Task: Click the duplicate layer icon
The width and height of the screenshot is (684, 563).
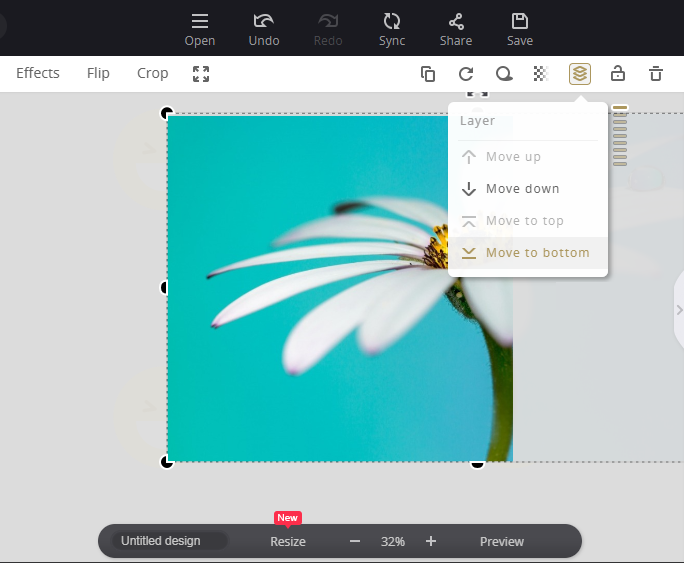Action: point(428,73)
